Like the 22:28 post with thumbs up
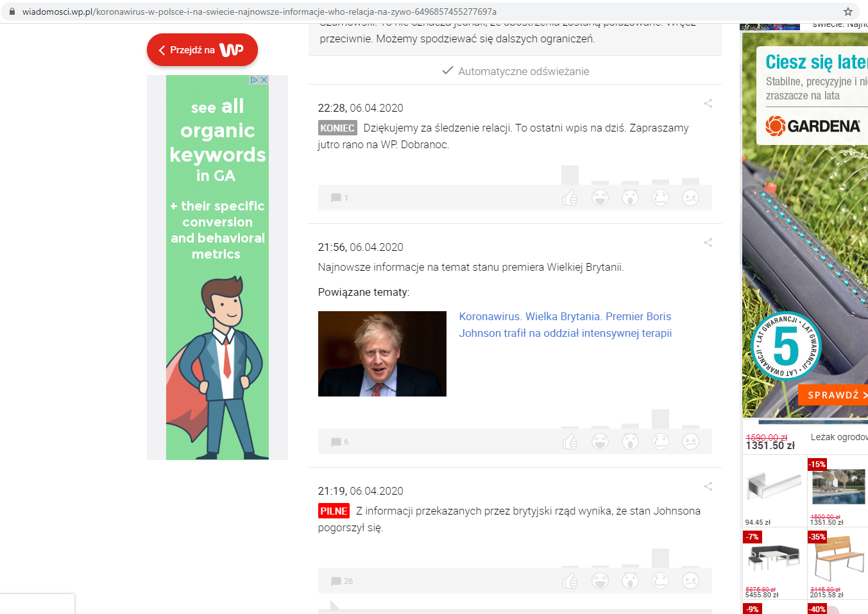This screenshot has width=868, height=614. 570,198
